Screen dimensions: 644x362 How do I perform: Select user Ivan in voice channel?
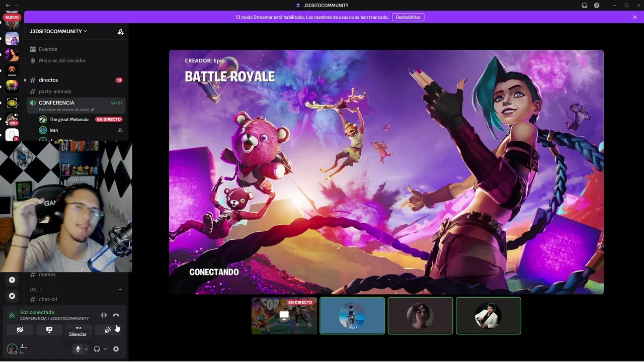[x=54, y=130]
